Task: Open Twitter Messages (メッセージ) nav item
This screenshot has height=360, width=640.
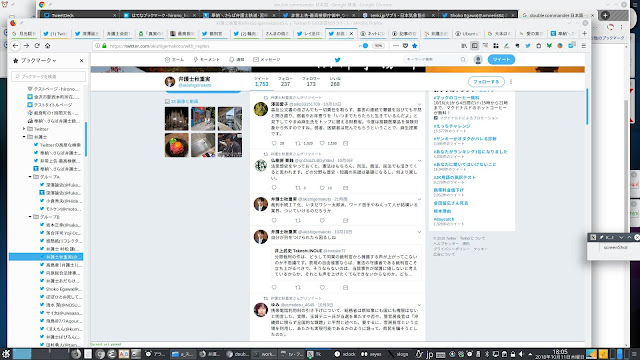Action: (x=267, y=60)
